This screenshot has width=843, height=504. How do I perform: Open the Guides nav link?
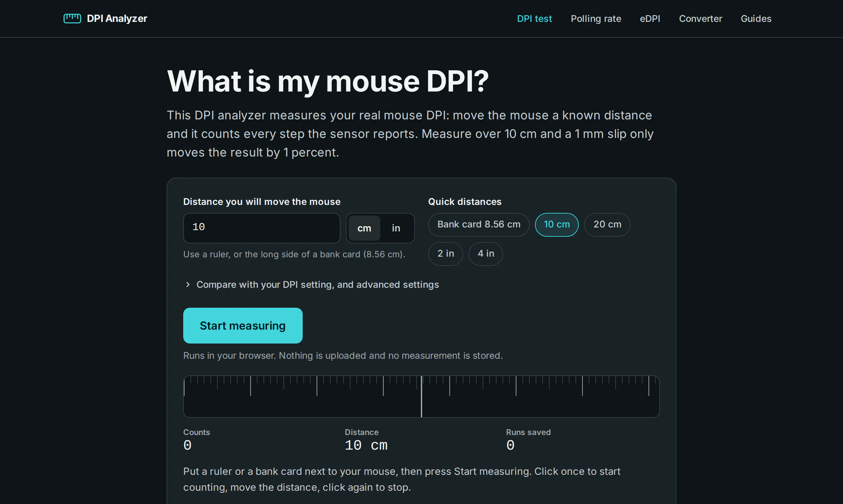(x=756, y=19)
